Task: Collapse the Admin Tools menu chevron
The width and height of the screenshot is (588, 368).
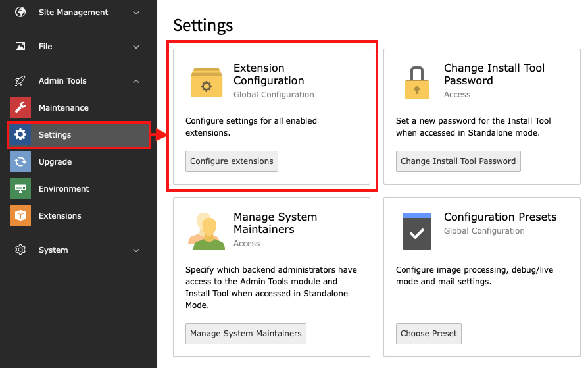Action: [136, 81]
